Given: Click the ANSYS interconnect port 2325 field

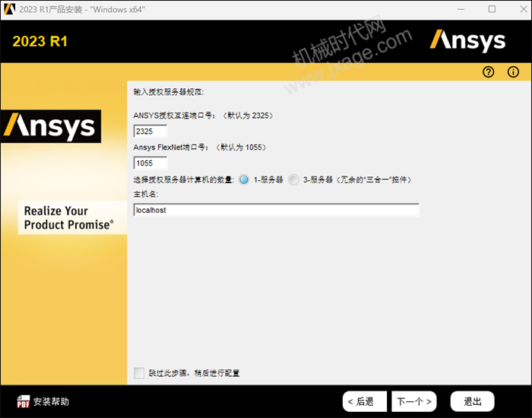Looking at the screenshot, I should [x=150, y=131].
